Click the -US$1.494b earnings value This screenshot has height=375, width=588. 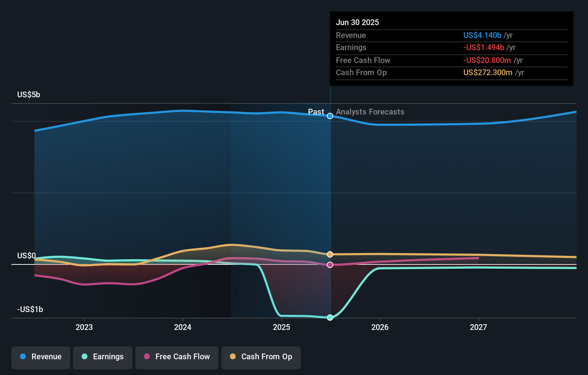[483, 47]
